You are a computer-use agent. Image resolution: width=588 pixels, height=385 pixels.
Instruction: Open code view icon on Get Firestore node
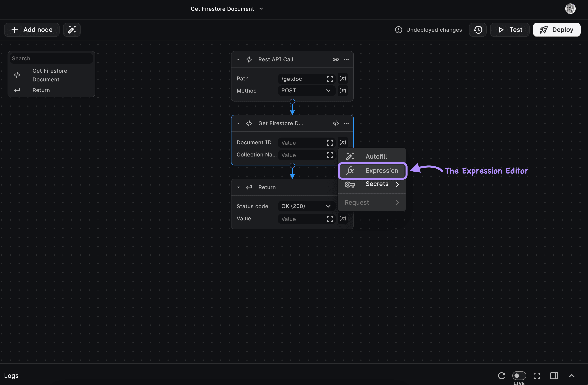click(x=335, y=123)
